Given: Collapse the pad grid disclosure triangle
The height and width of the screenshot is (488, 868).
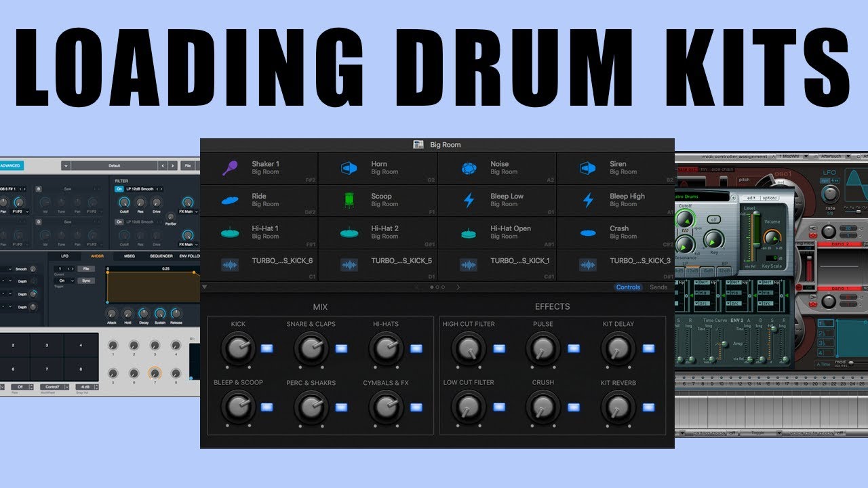Looking at the screenshot, I should (205, 287).
